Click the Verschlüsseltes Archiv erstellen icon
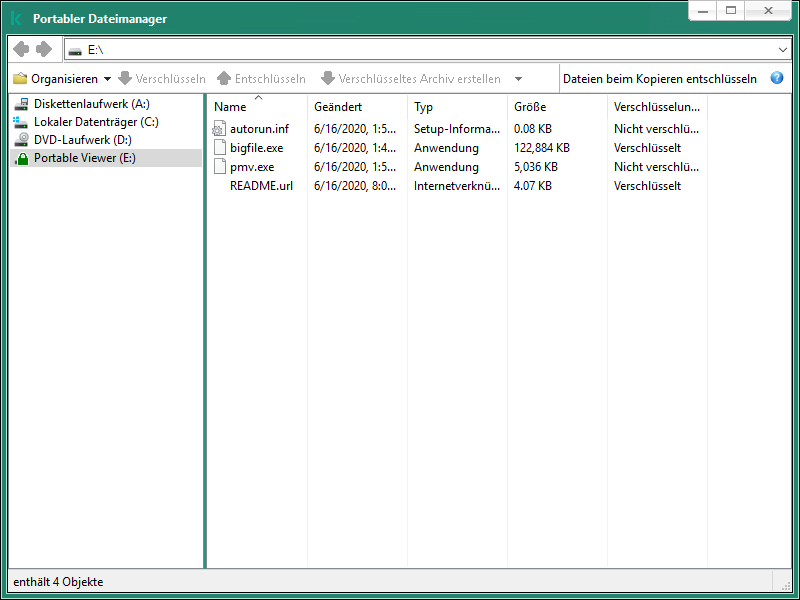 pos(330,78)
